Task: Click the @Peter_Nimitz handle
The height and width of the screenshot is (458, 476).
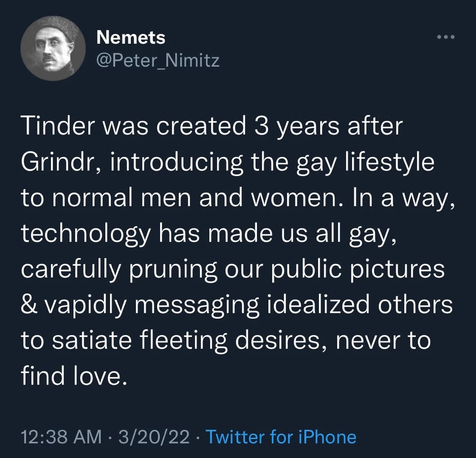Action: [157, 61]
